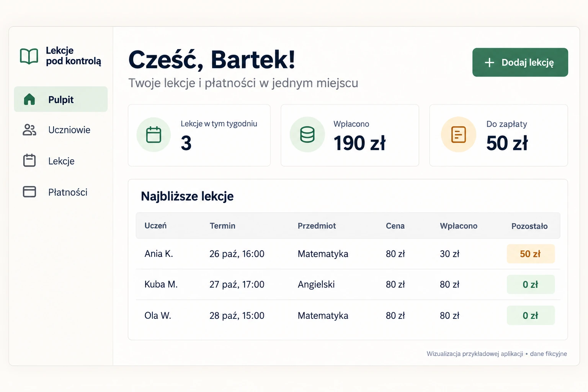Sort by the Uczeń column header
The height and width of the screenshot is (392, 588).
155,226
